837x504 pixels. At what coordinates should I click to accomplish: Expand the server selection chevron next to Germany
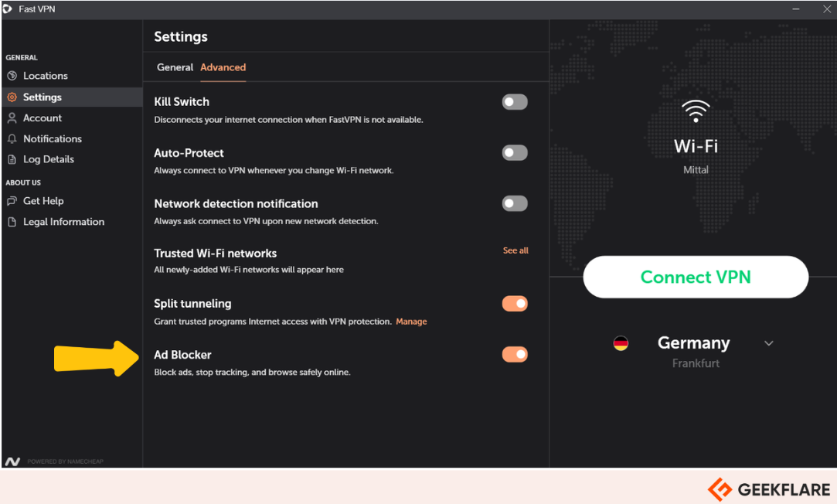click(768, 342)
